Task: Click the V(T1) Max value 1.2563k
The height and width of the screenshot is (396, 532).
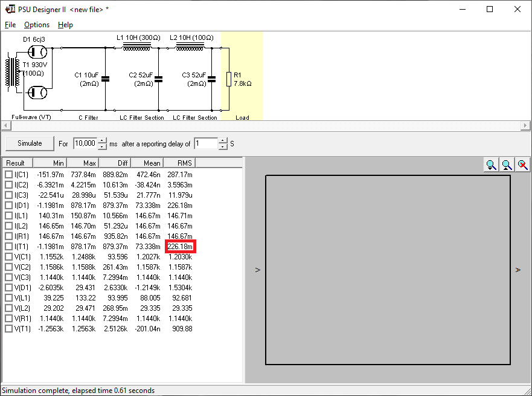Action: pyautogui.click(x=83, y=329)
